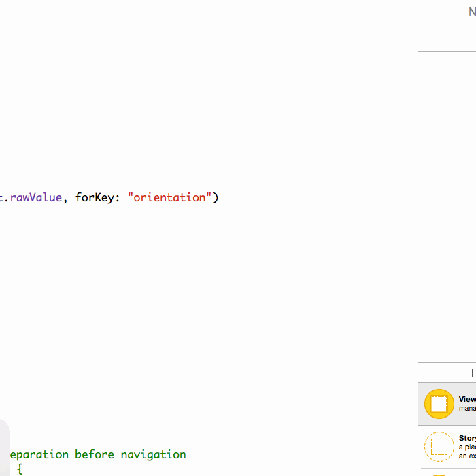Click the Storyboard Reference title text

click(467, 439)
